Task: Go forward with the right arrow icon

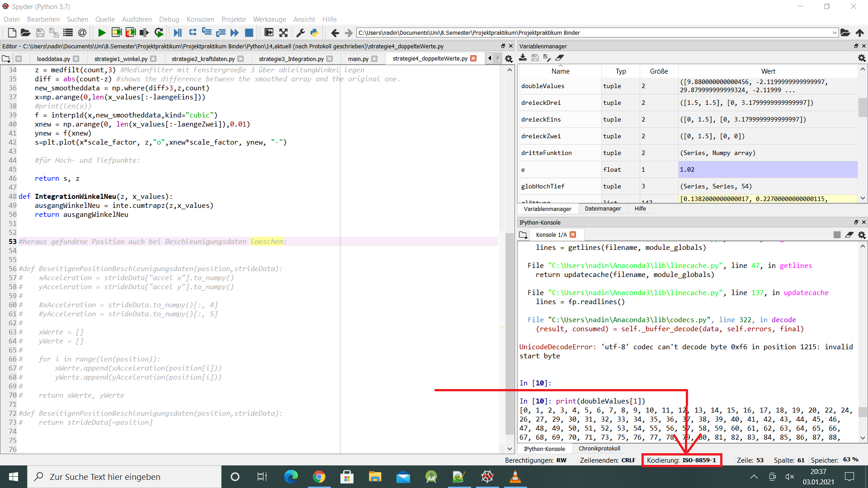Action: (349, 33)
